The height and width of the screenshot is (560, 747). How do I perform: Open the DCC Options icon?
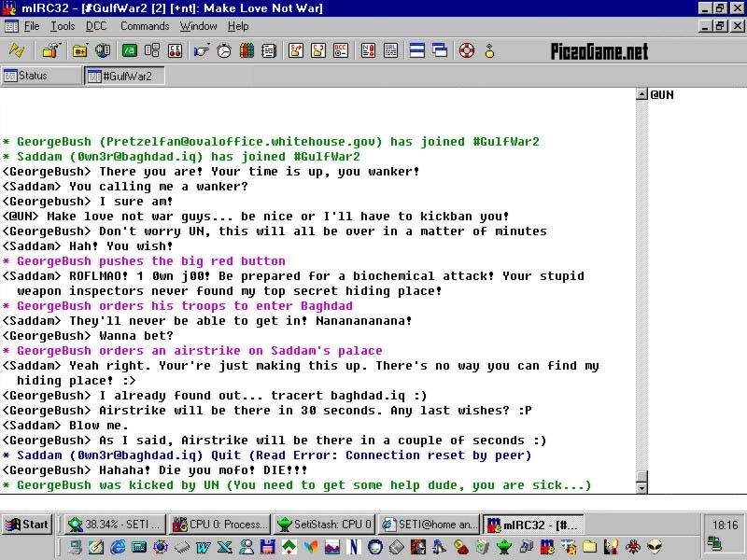click(x=341, y=50)
